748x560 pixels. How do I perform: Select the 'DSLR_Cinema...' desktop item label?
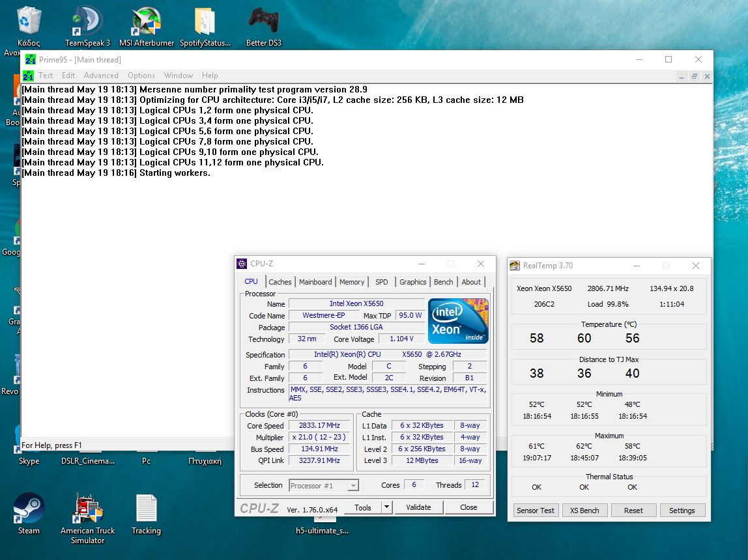point(88,461)
